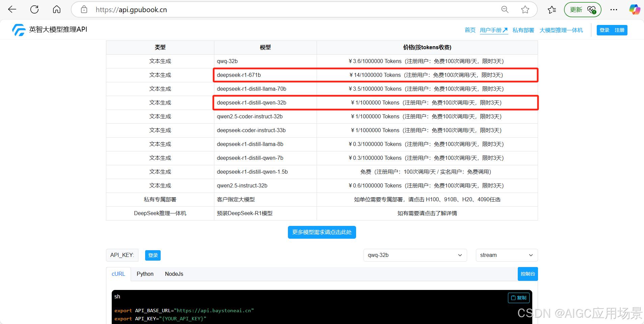Click the 私有专属部署 row label
This screenshot has height=324, width=644.
click(160, 199)
